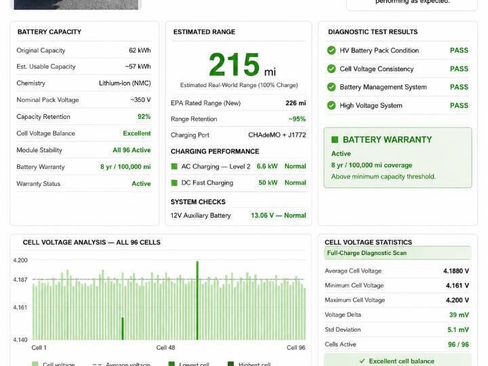
Task: Click the Battery Warranty 8 yr / 100,000 mi value
Action: (x=125, y=167)
